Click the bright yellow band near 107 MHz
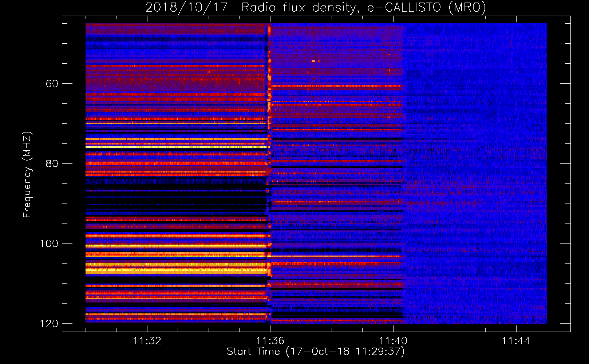The image size is (589, 364). (x=177, y=270)
